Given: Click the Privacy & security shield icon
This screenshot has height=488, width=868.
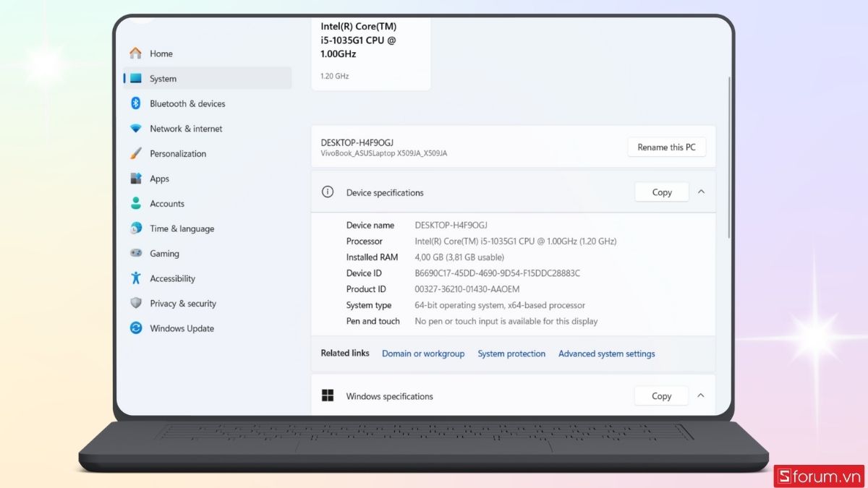Looking at the screenshot, I should 135,303.
